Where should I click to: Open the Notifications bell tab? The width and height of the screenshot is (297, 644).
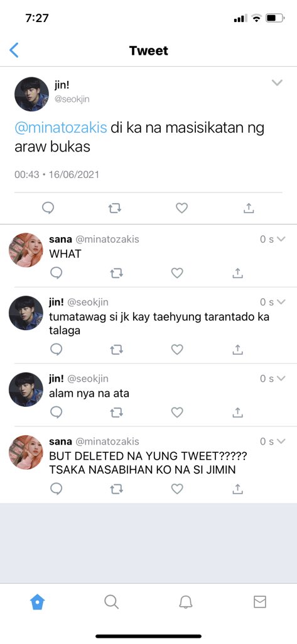click(x=186, y=602)
